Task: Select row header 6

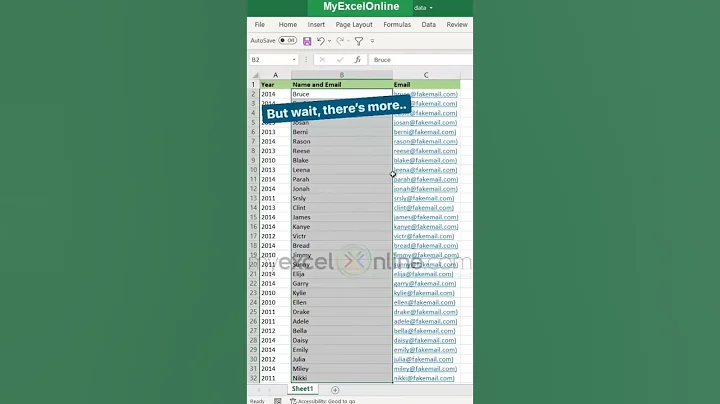Action: point(253,132)
